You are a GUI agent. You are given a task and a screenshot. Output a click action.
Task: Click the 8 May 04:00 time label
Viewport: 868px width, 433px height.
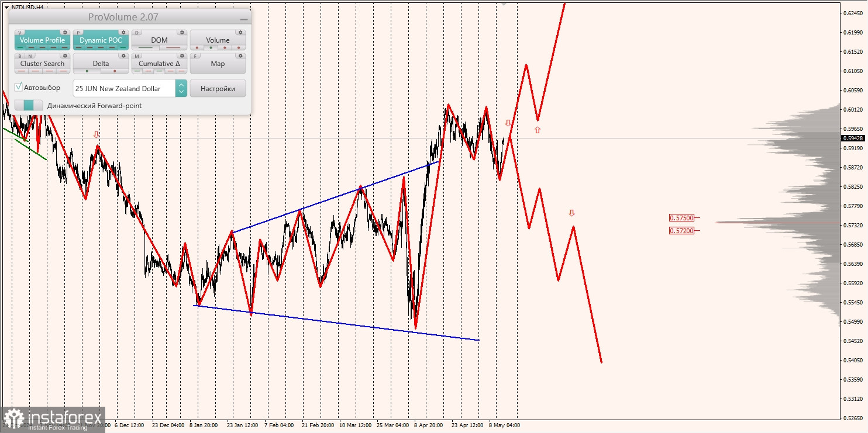504,425
